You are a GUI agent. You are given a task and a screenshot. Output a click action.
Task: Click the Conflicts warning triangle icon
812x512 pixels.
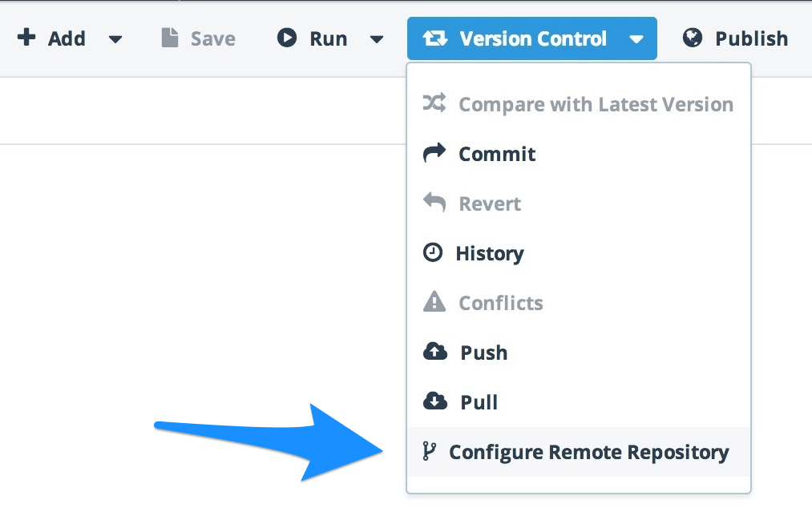434,302
